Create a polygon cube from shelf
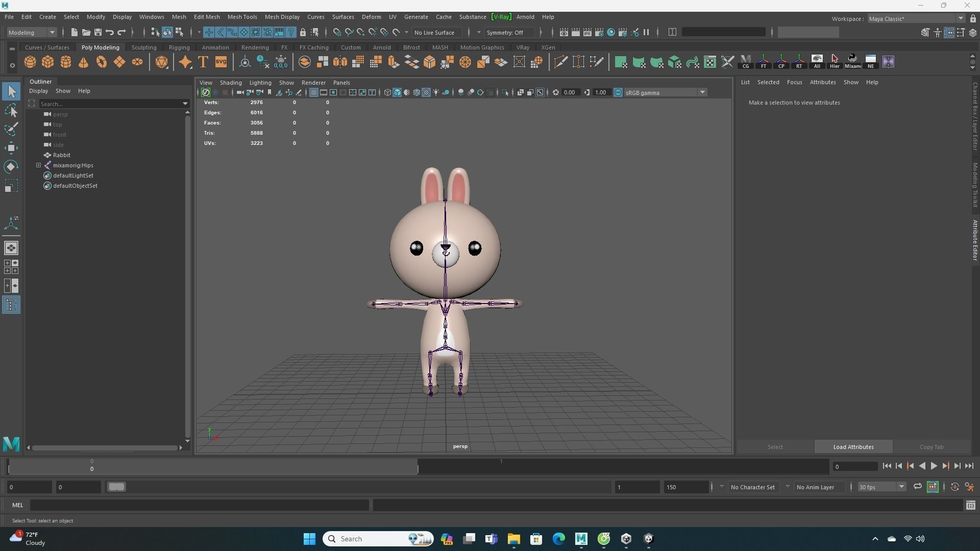This screenshot has width=980, height=551. pos(48,62)
